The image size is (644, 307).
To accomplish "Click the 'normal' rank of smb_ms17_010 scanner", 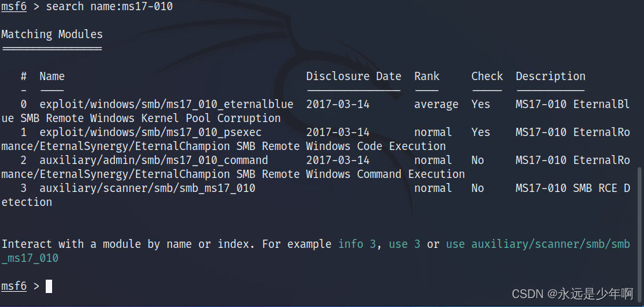I will tap(433, 188).
